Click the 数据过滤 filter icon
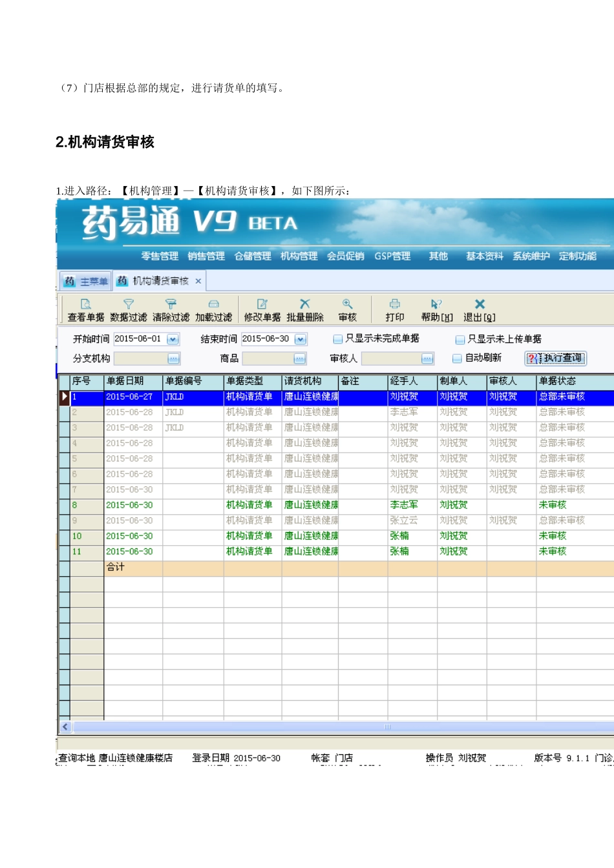 pyautogui.click(x=128, y=304)
